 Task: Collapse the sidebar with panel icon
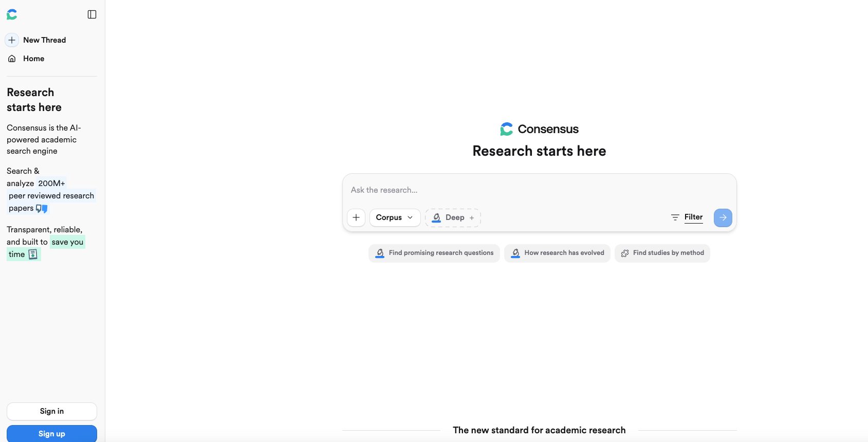point(92,14)
